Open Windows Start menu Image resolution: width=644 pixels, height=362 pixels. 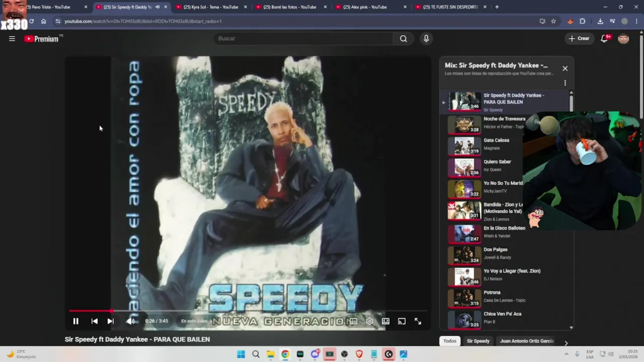pyautogui.click(x=241, y=354)
